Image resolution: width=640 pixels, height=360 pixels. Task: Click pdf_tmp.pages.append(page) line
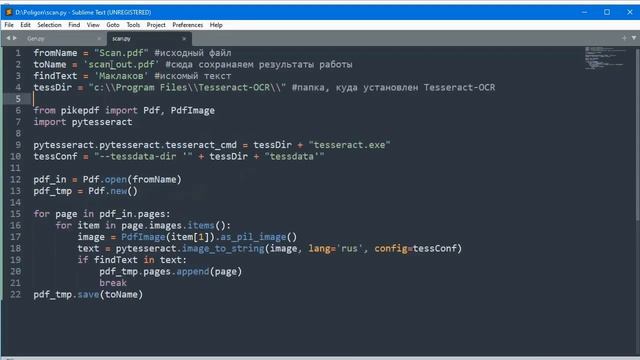(171, 271)
